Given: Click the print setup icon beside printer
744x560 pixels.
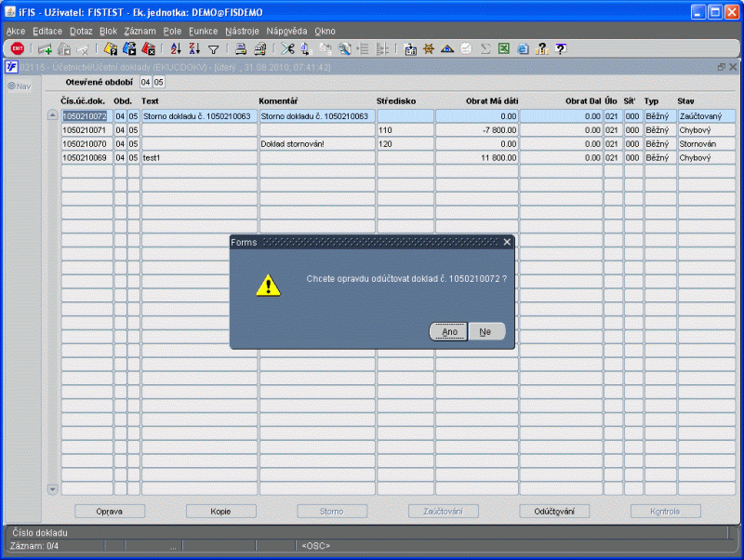Looking at the screenshot, I should [259, 48].
